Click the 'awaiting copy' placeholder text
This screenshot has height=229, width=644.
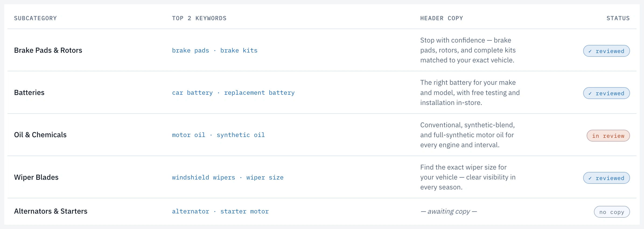449,212
